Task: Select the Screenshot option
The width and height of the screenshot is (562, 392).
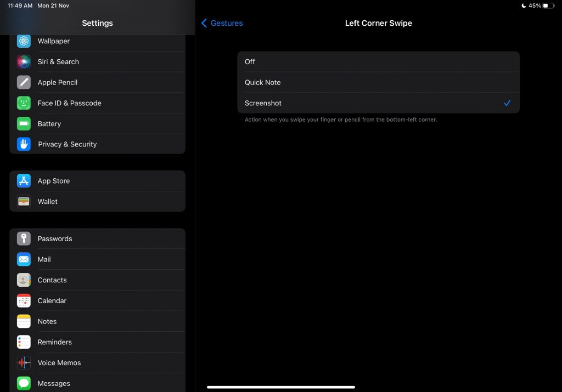Action: (378, 103)
